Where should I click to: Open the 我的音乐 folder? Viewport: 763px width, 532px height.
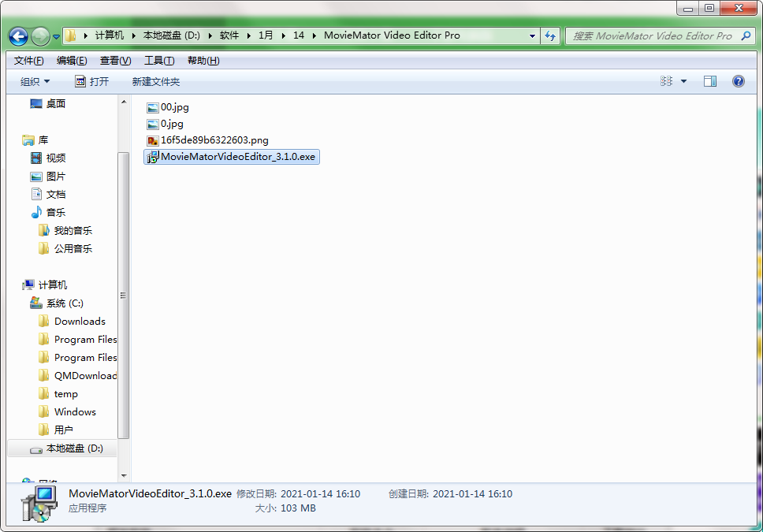coord(73,230)
